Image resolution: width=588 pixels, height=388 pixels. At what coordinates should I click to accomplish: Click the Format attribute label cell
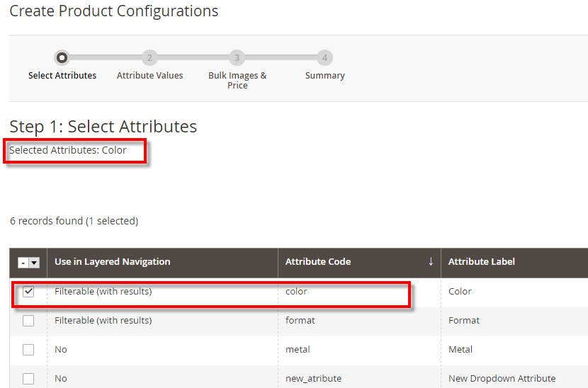[x=464, y=321]
